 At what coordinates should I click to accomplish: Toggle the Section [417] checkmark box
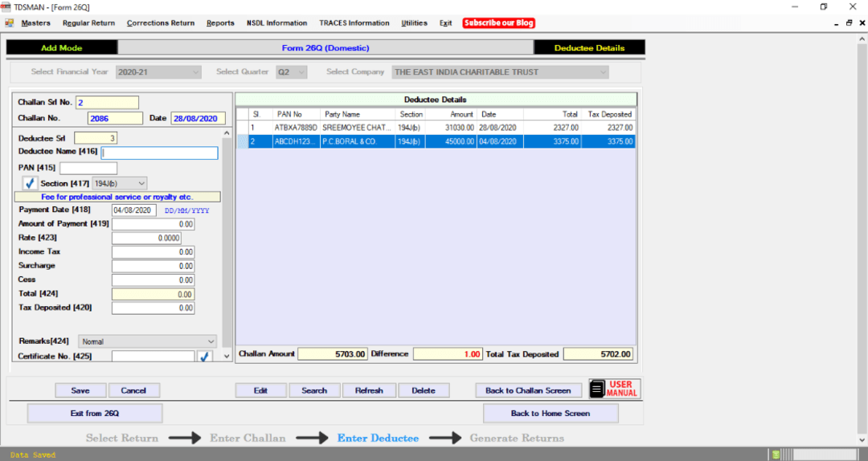[30, 183]
